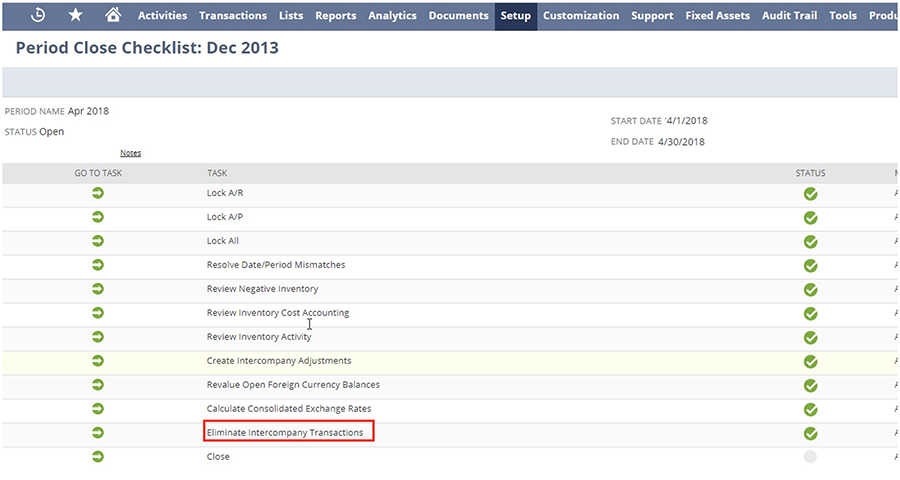
Task: Select the Setup menu tab
Action: coord(515,16)
